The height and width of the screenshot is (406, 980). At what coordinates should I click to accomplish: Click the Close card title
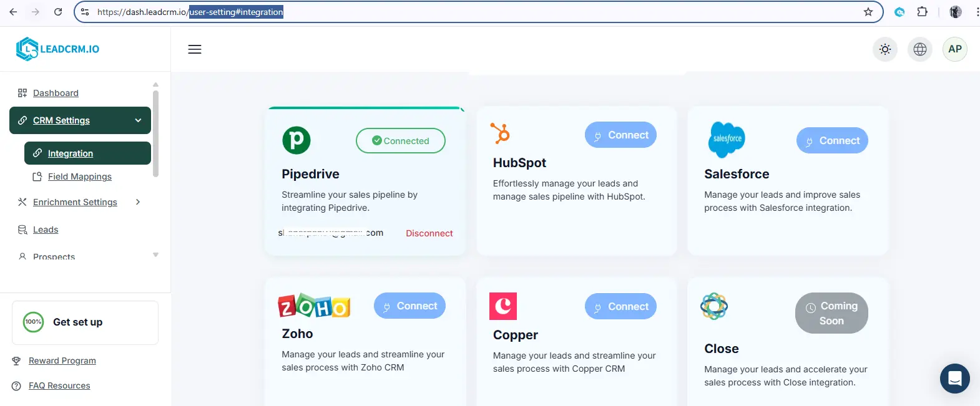[721, 349]
